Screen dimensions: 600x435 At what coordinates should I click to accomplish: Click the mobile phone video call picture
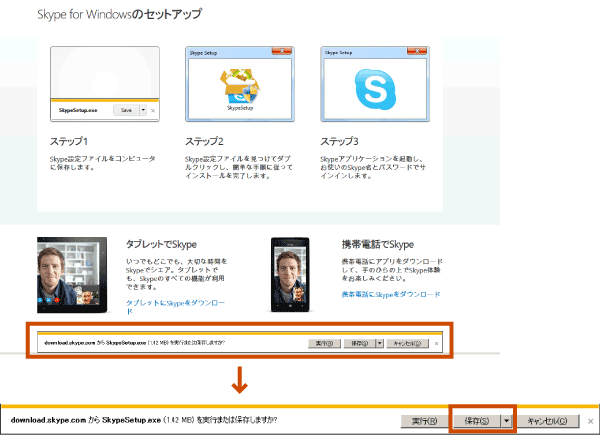point(290,274)
